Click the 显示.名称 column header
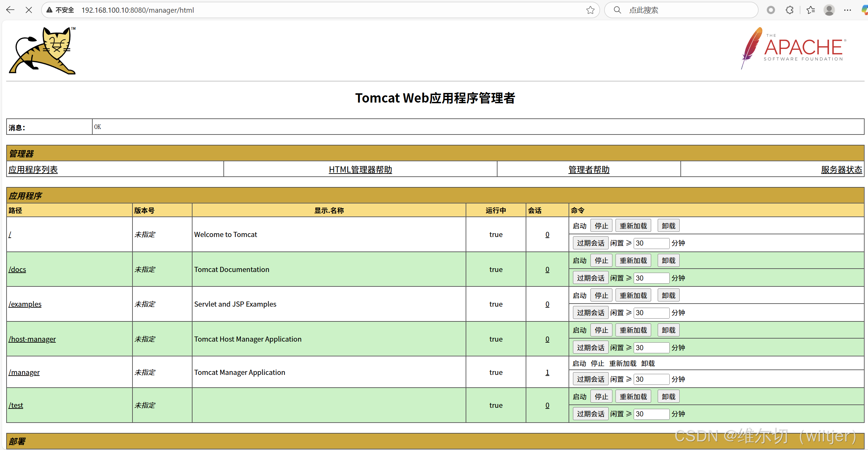868x450 pixels. [329, 210]
